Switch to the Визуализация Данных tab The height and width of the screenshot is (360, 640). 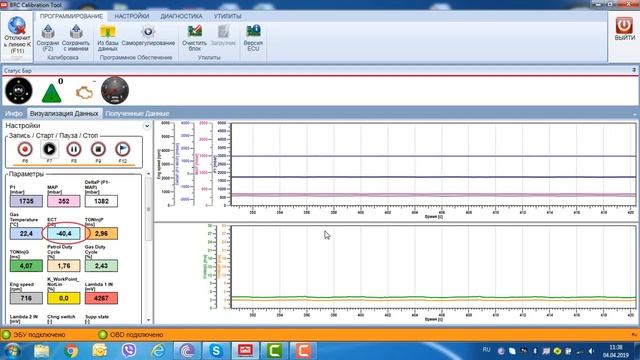(64, 113)
